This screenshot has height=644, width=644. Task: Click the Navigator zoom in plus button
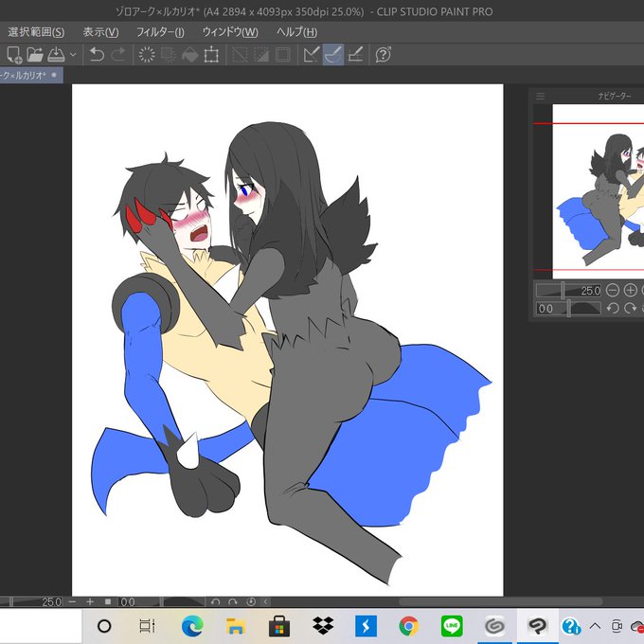630,291
